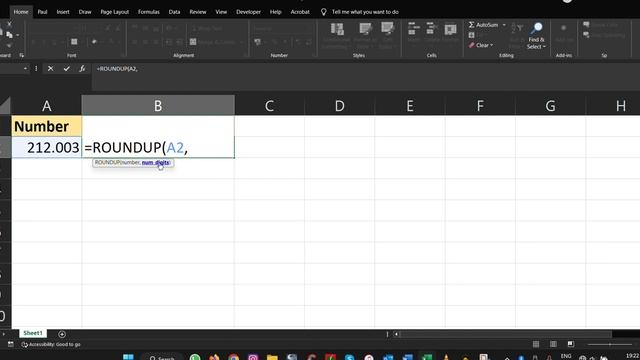640x360 pixels.
Task: Open Insert Function via the fx icon
Action: [82, 69]
